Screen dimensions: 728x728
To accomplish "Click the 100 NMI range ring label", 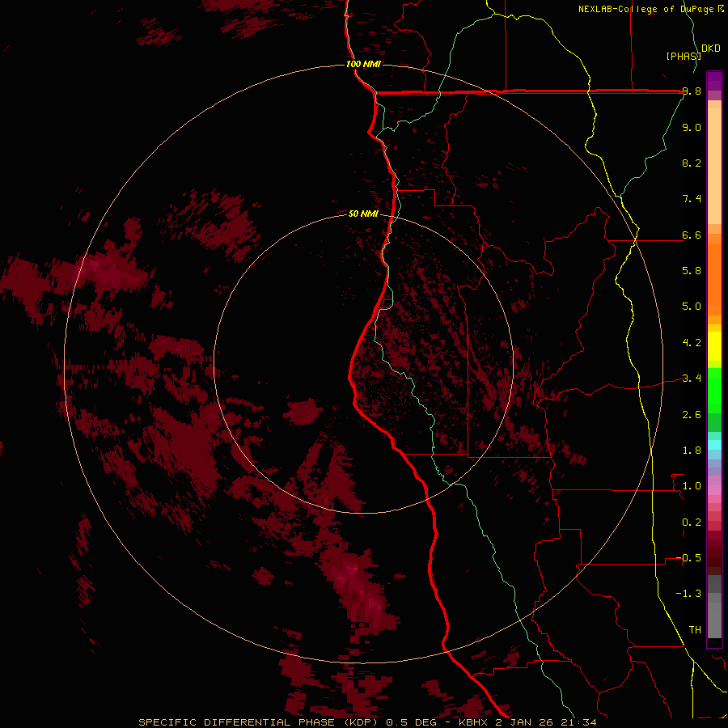I will pyautogui.click(x=363, y=64).
